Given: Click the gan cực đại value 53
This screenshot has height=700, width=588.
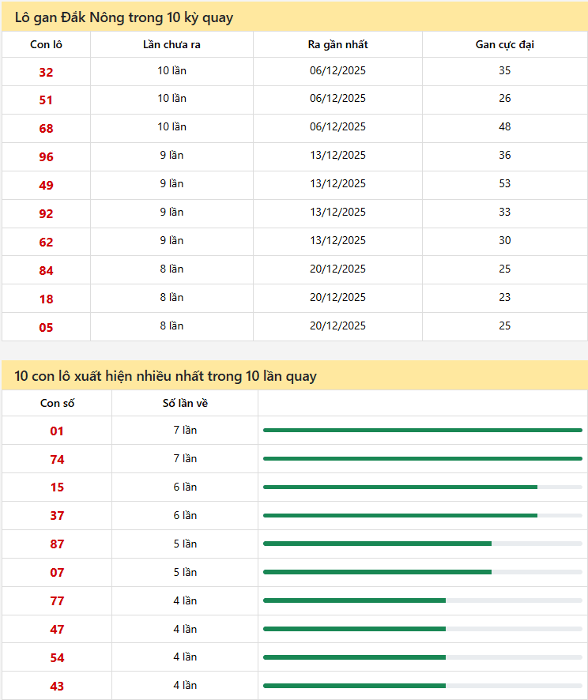Looking at the screenshot, I should 504,183.
